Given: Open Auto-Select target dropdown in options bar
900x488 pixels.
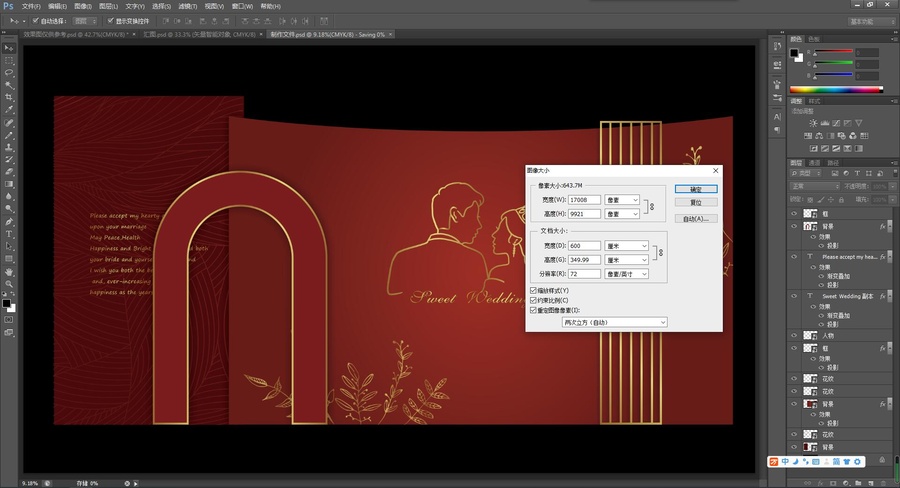Looking at the screenshot, I should tap(85, 21).
